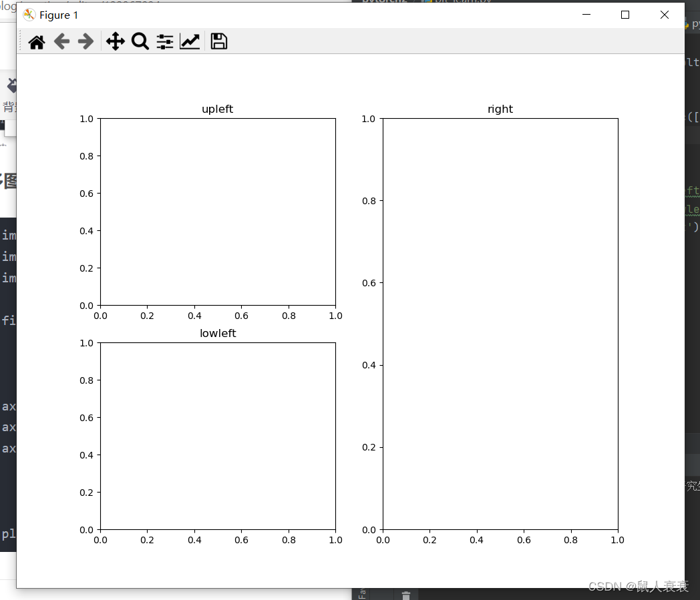Image resolution: width=700 pixels, height=600 pixels.
Task: Click the 'right' subplot title
Action: 500,109
